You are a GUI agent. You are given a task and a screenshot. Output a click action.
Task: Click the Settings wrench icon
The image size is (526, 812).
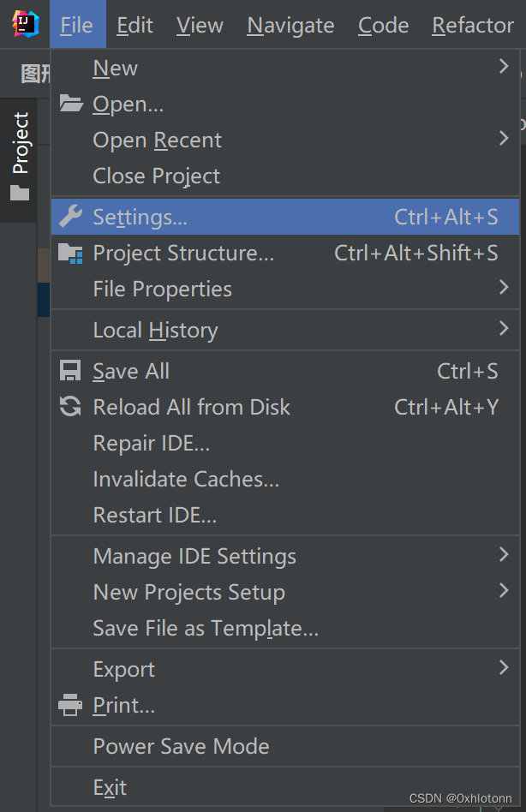(x=70, y=216)
